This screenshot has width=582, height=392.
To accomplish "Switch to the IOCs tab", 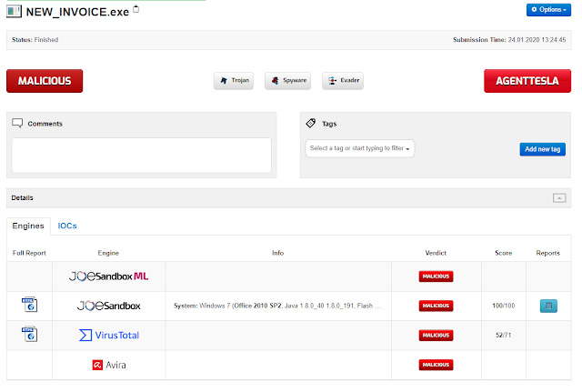I will click(x=67, y=226).
